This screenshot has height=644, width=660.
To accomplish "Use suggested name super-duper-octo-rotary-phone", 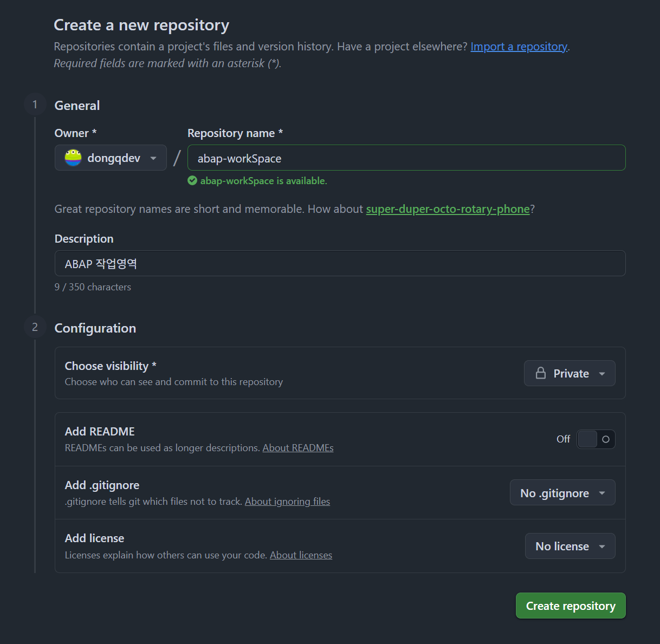I will point(448,209).
